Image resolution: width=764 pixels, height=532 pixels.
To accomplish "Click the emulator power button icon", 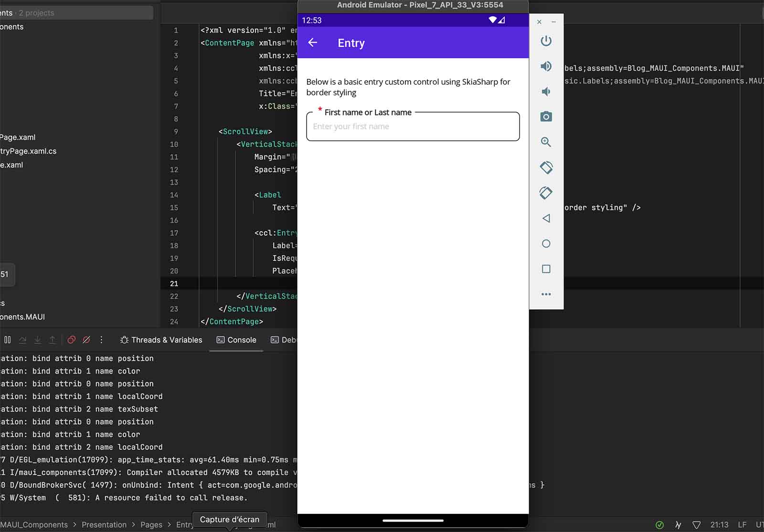I will point(546,41).
